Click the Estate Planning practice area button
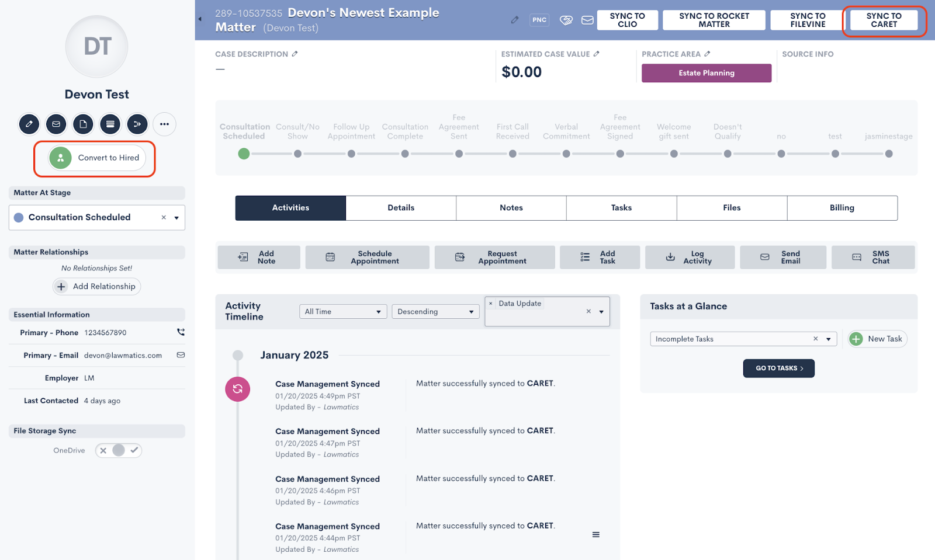This screenshot has height=560, width=935. click(707, 73)
